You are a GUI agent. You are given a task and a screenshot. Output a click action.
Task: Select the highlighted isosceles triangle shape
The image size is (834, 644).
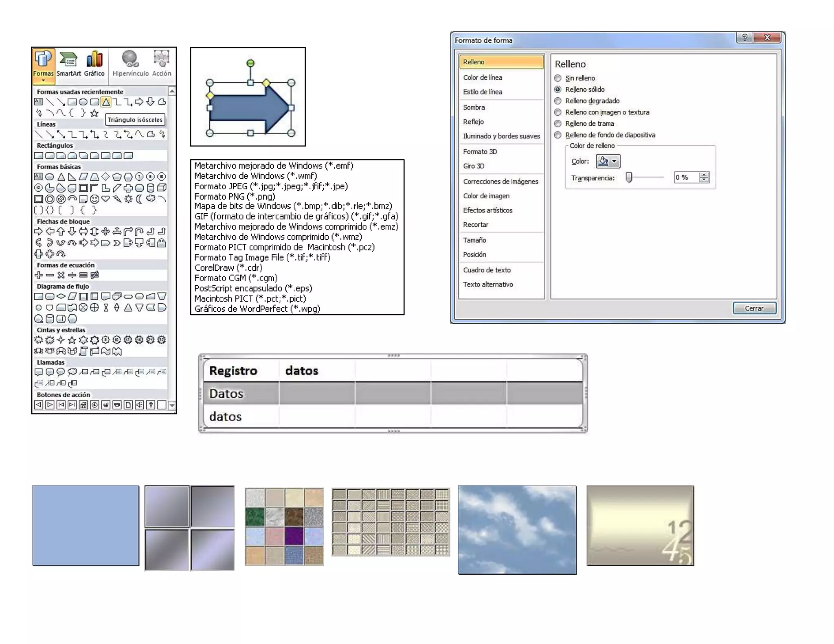106,102
